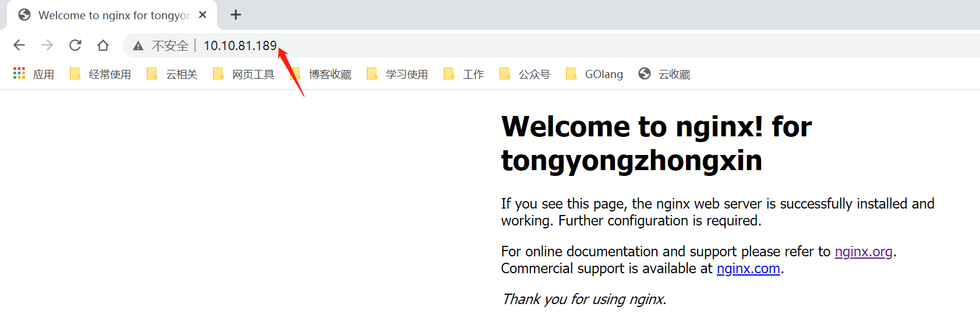Click the folder icon beside 公众号
Screen dimensions: 980x321
click(x=505, y=73)
